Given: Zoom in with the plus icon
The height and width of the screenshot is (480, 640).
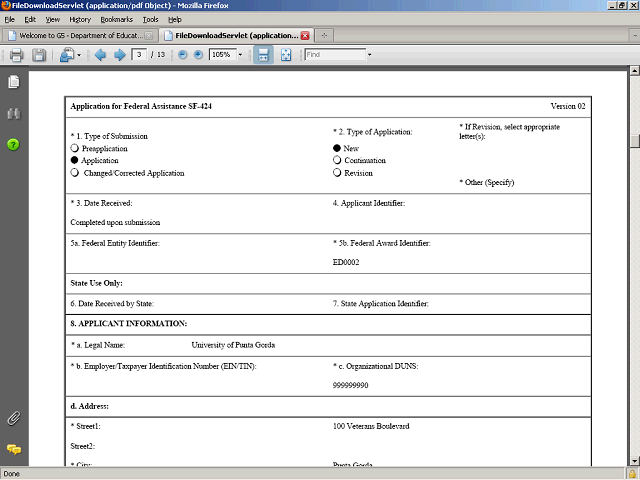Looking at the screenshot, I should click(x=198, y=55).
